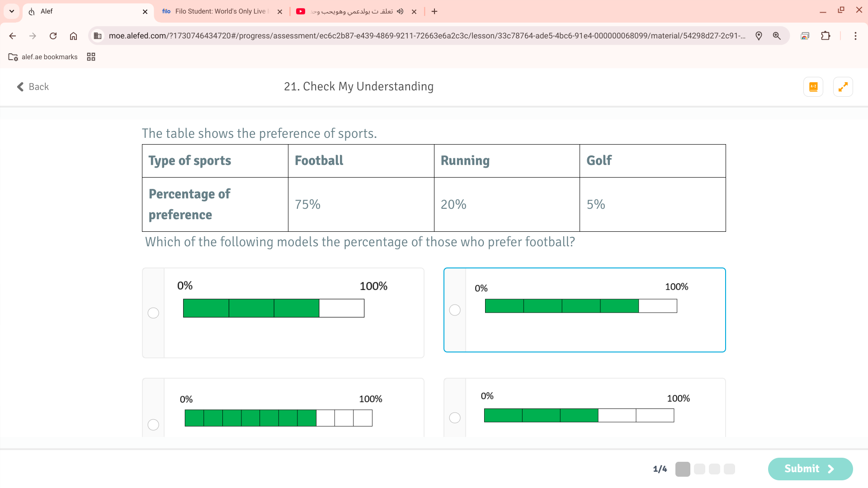Select the three-of-four green bar option
Screen dimensions: 868x488
pyautogui.click(x=153, y=313)
